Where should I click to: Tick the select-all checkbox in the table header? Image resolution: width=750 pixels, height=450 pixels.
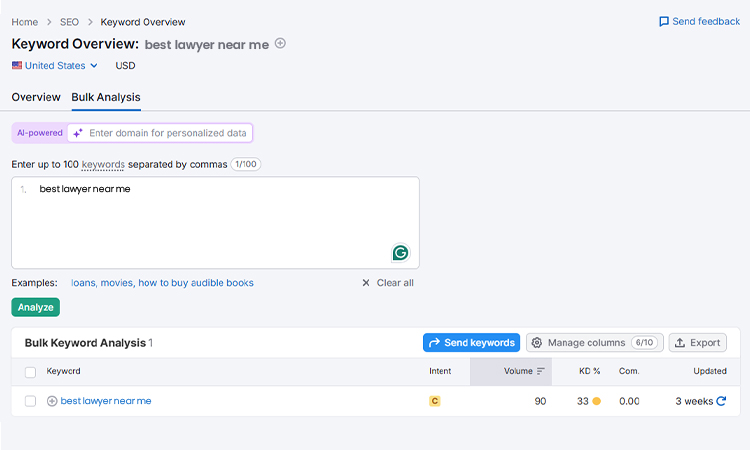30,372
